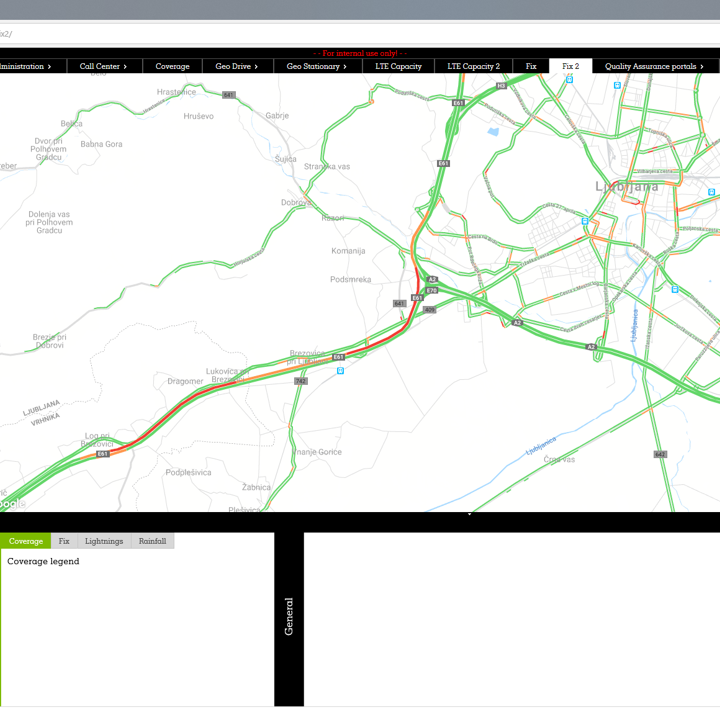The height and width of the screenshot is (720, 720).
Task: Open the Geo Stationary dropdown menu
Action: [x=316, y=66]
